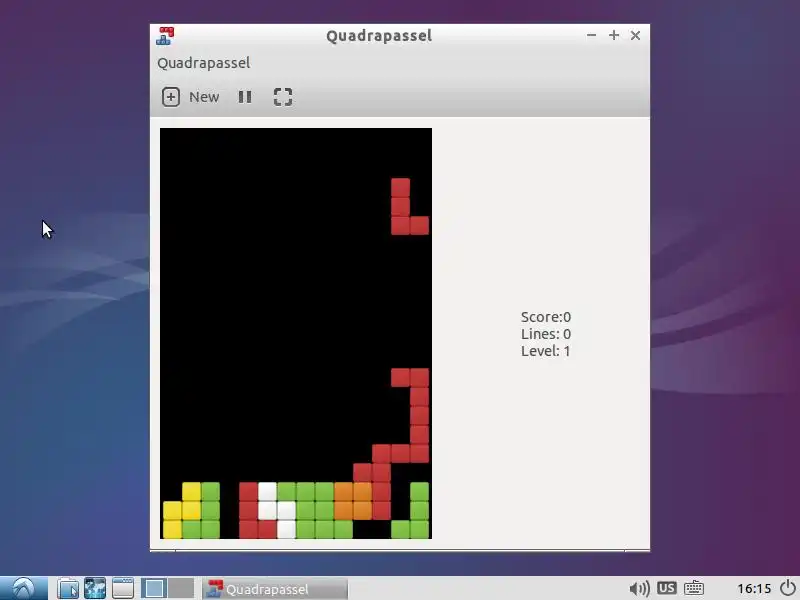Minimize the Quadrapassel window
This screenshot has width=800, height=600.
tap(591, 35)
